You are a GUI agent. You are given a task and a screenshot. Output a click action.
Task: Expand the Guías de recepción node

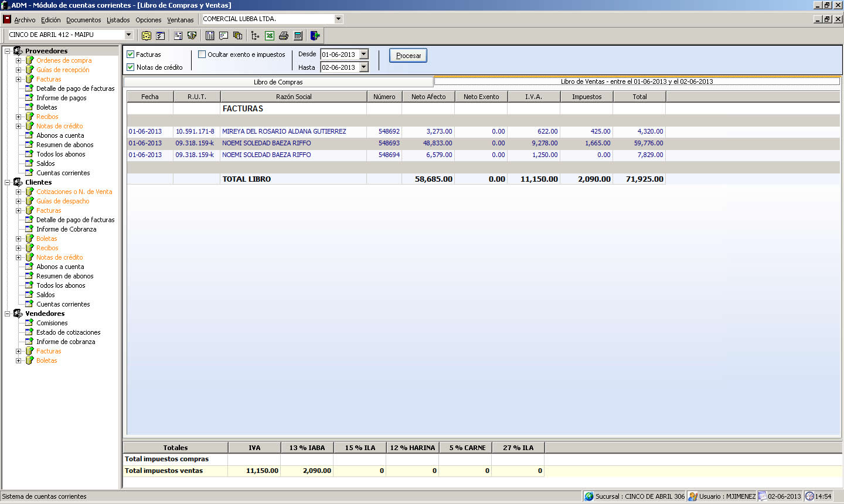click(18, 70)
